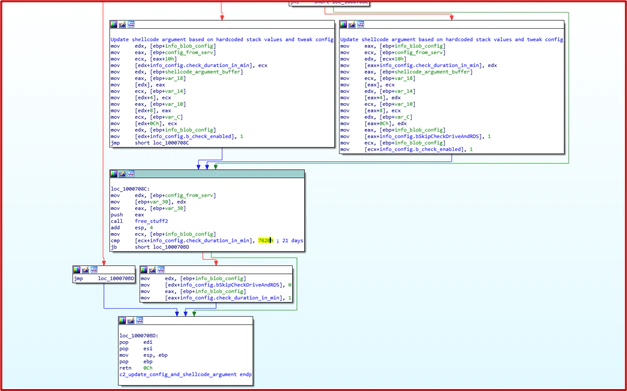
Task: Click the '; 21 days' comment
Action: coord(290,241)
